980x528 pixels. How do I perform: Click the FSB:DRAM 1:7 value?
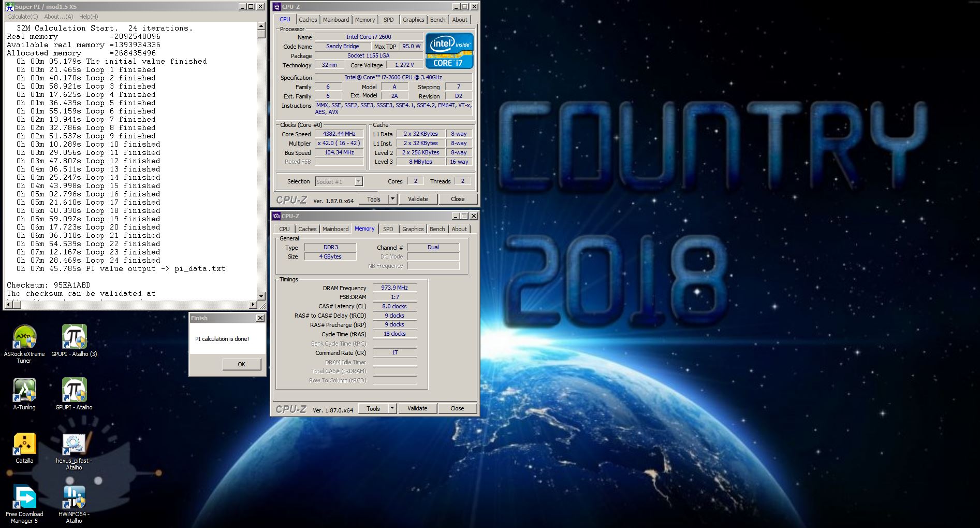pos(394,297)
